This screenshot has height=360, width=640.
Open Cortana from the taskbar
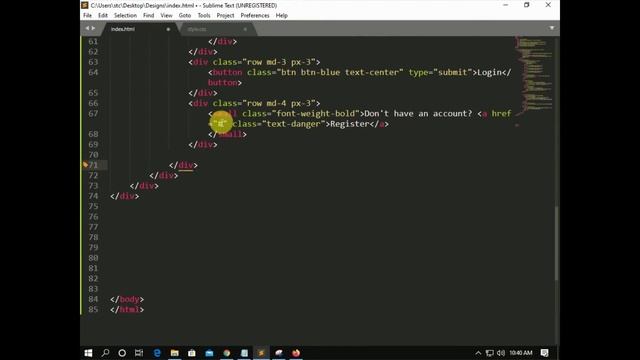pyautogui.click(x=122, y=353)
